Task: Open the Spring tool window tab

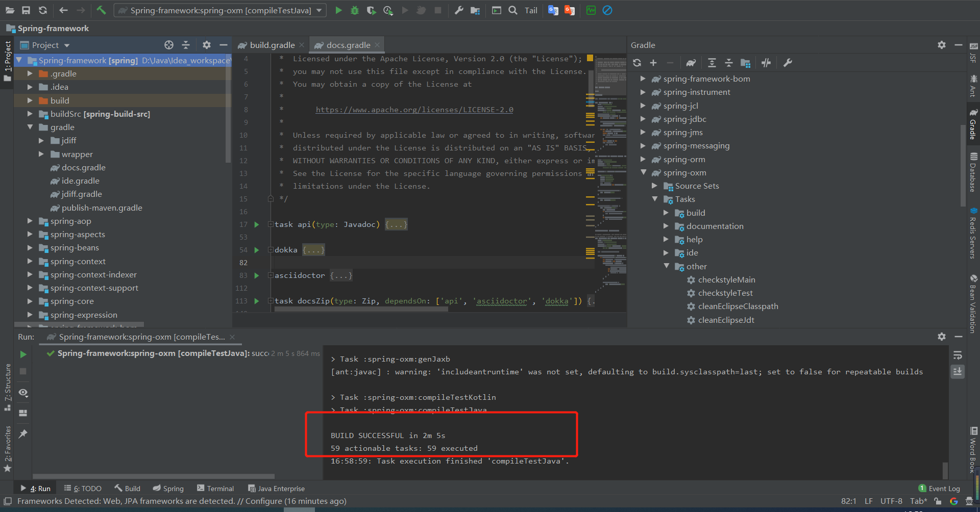Action: coord(168,489)
